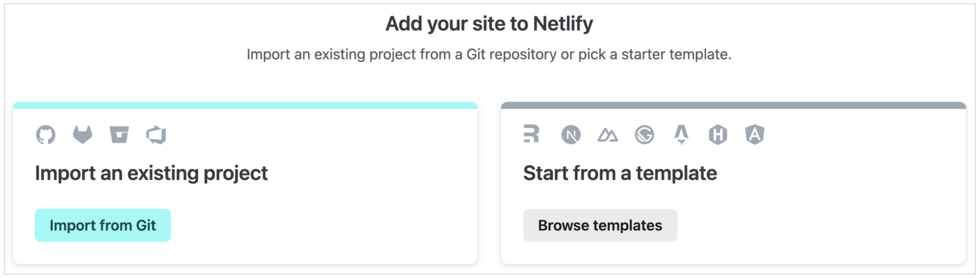Select the GitHub provider icon

pyautogui.click(x=46, y=134)
